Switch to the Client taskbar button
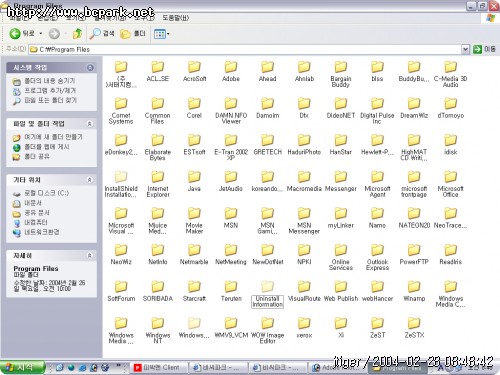500x375 pixels. pos(158,368)
